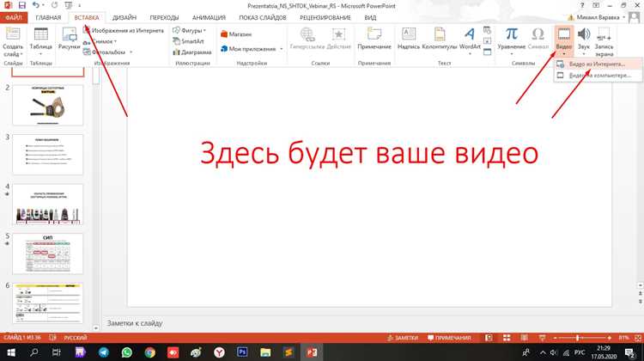644x361 pixels.
Task: Open the ВИД tab
Action: tap(370, 18)
